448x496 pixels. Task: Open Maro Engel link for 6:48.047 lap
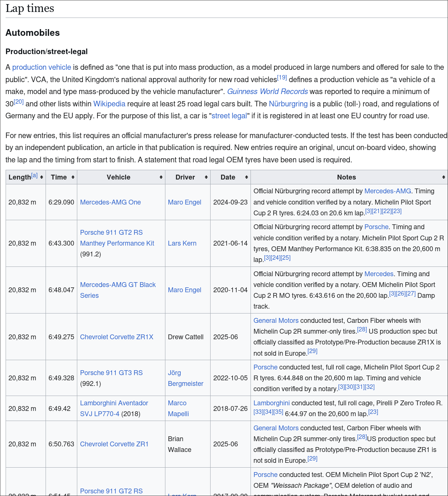coord(184,290)
